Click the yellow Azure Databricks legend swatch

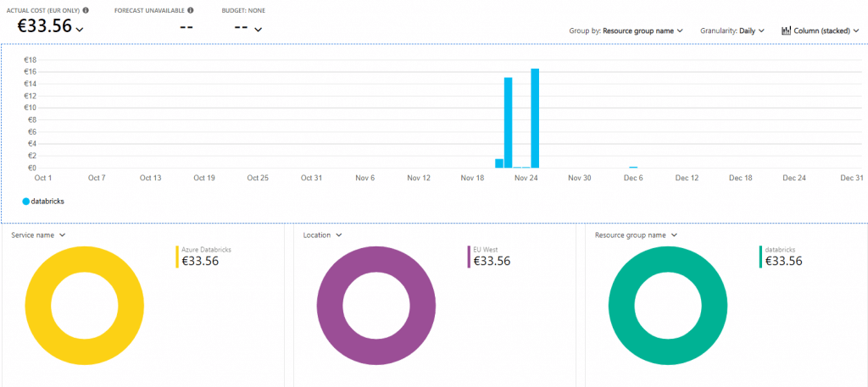pos(178,257)
